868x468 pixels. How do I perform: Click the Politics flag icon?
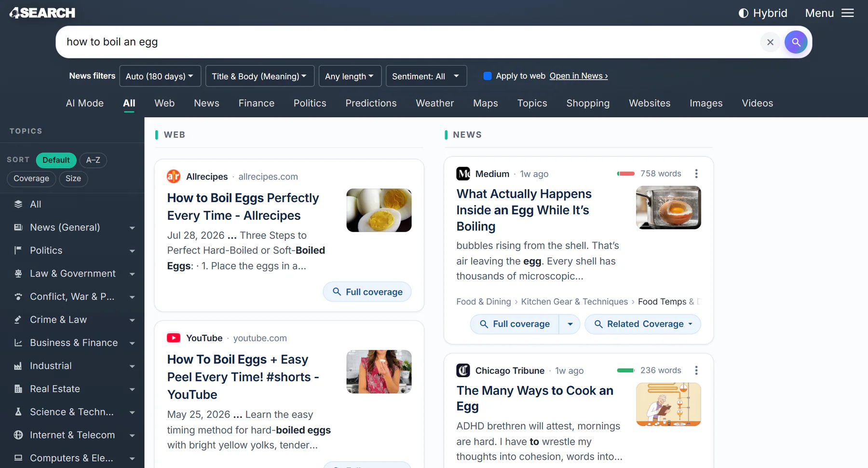(18, 250)
